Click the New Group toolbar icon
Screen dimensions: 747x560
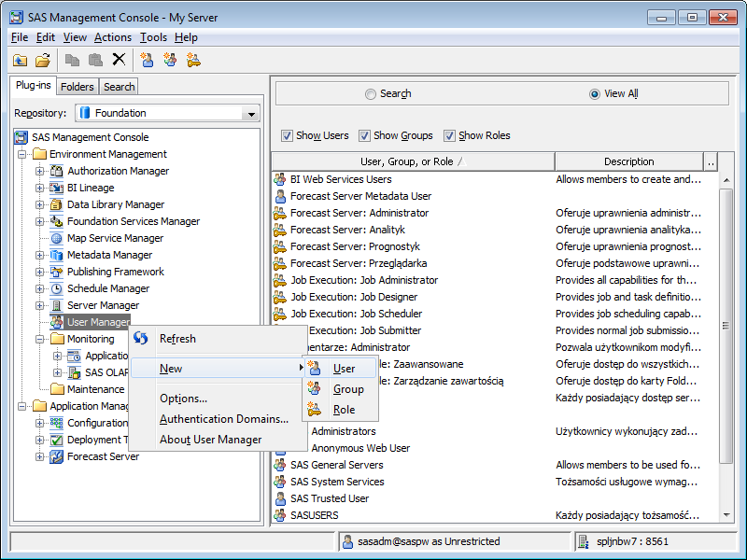pyautogui.click(x=170, y=60)
